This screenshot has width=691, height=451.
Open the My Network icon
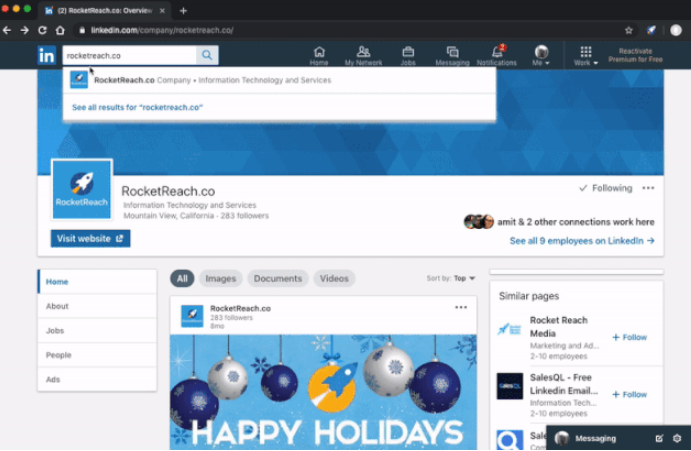click(x=363, y=56)
